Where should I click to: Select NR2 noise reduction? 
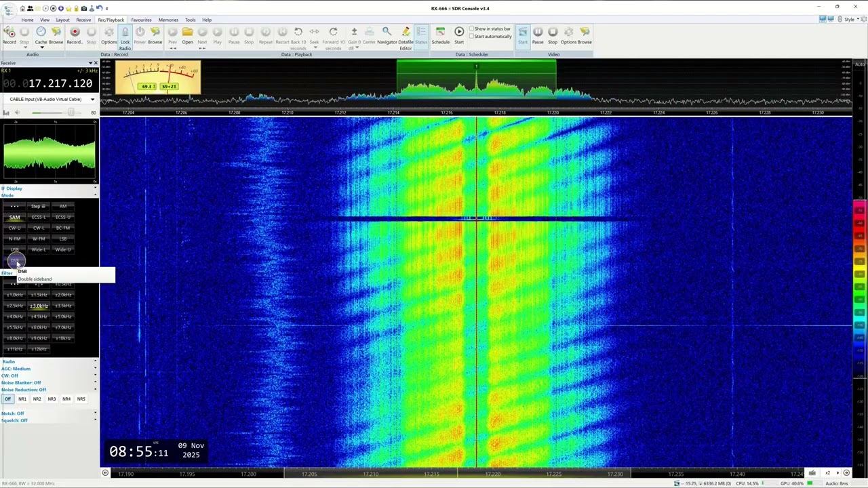37,399
